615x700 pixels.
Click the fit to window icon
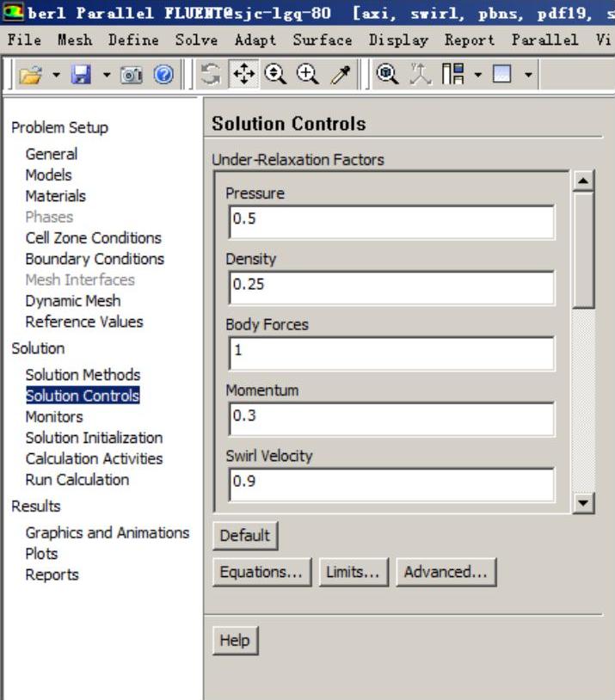tap(388, 77)
